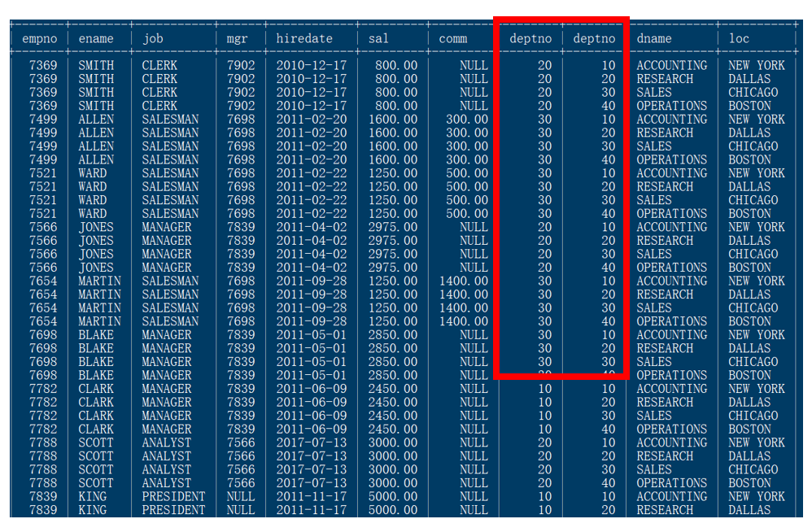Click OPERATIONS in CLARK's row
Screen dimensions: 812x532
(672, 429)
